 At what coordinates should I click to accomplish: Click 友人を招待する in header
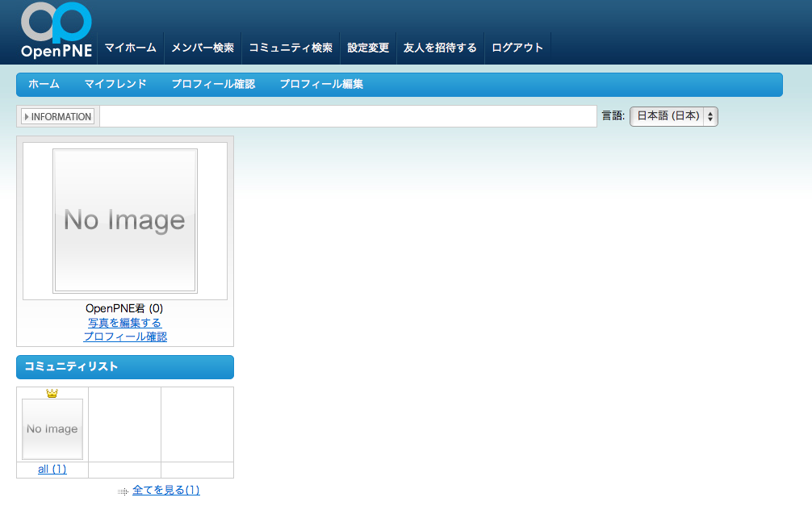(x=440, y=48)
